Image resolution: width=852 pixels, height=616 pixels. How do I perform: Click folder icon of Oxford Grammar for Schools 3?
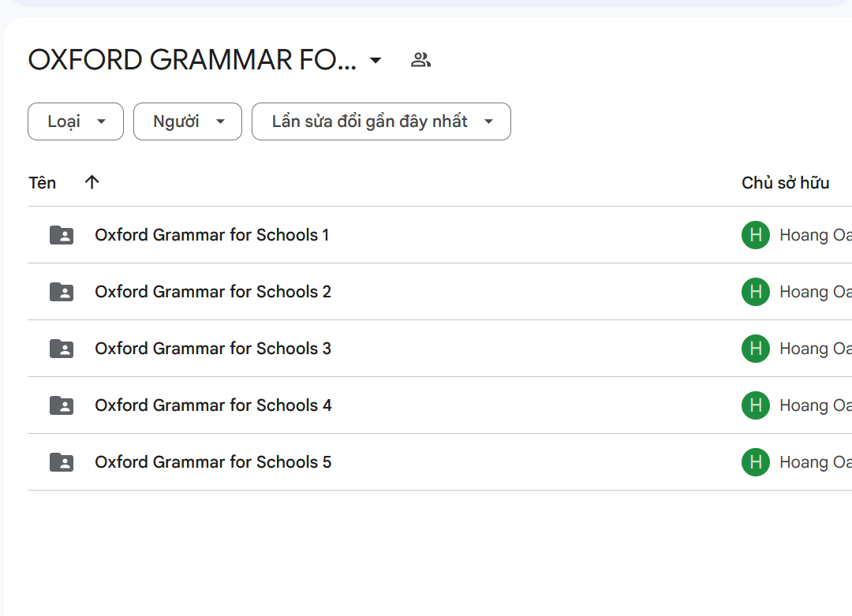coord(62,349)
